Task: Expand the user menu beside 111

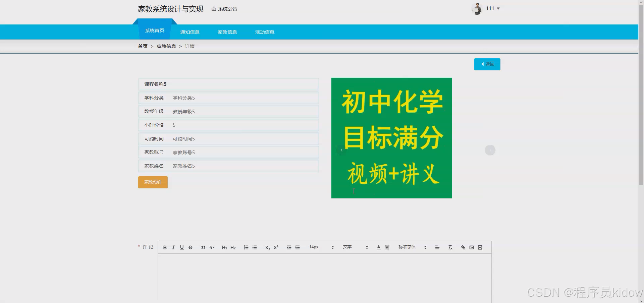Action: pyautogui.click(x=492, y=8)
